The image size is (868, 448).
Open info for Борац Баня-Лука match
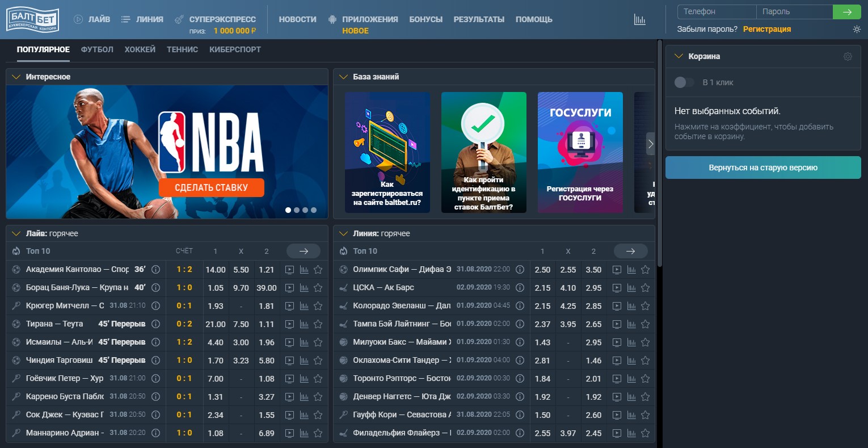155,288
